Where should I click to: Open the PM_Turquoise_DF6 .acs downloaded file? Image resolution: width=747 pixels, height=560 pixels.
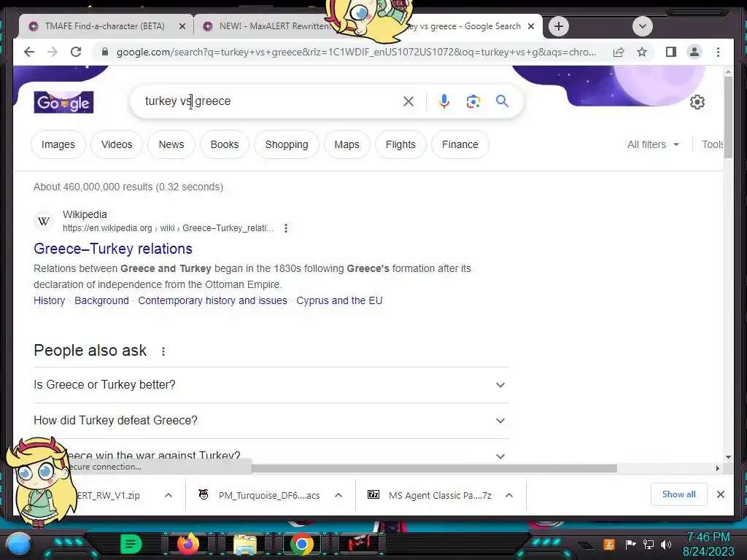pos(269,495)
